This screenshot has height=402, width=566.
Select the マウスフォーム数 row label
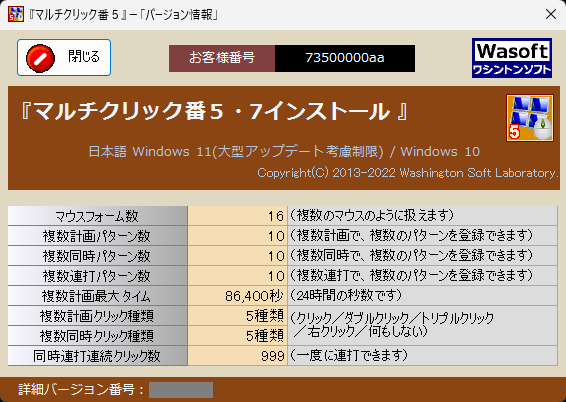tap(97, 216)
